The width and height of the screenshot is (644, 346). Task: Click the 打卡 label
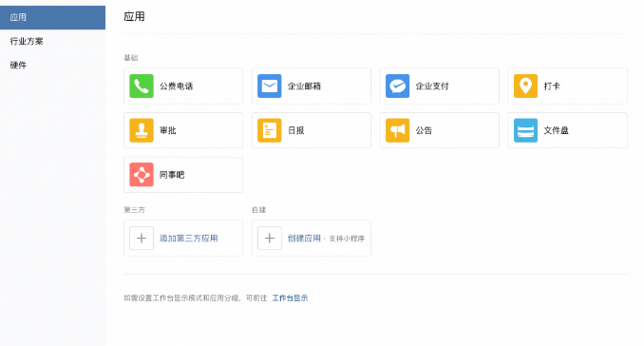click(x=552, y=86)
